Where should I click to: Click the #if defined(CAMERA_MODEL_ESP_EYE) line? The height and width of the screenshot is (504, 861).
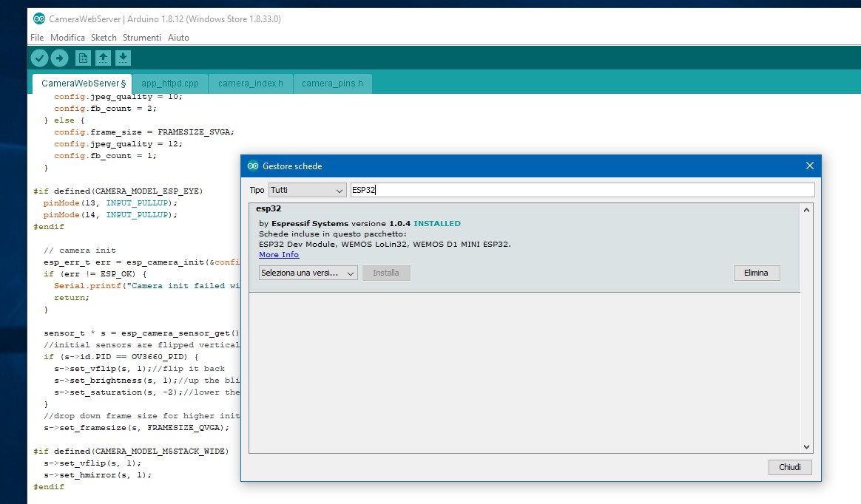point(118,191)
